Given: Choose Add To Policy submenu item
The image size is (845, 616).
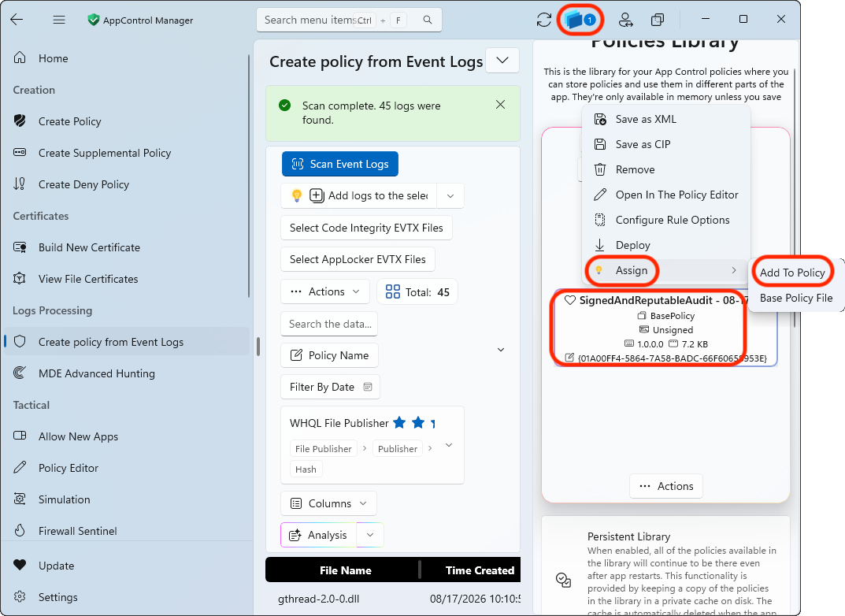Looking at the screenshot, I should [792, 273].
